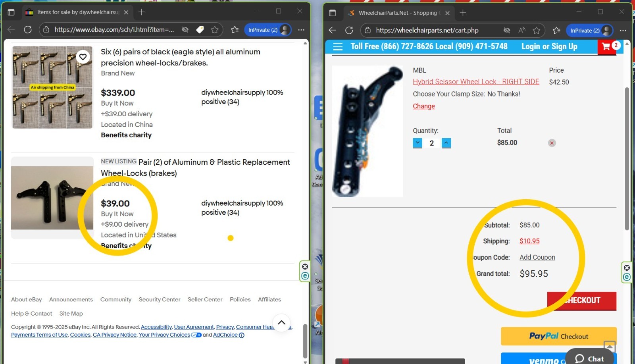Click the shopping cart icon with badge
Viewport: 635px width, 364px height.
point(606,46)
